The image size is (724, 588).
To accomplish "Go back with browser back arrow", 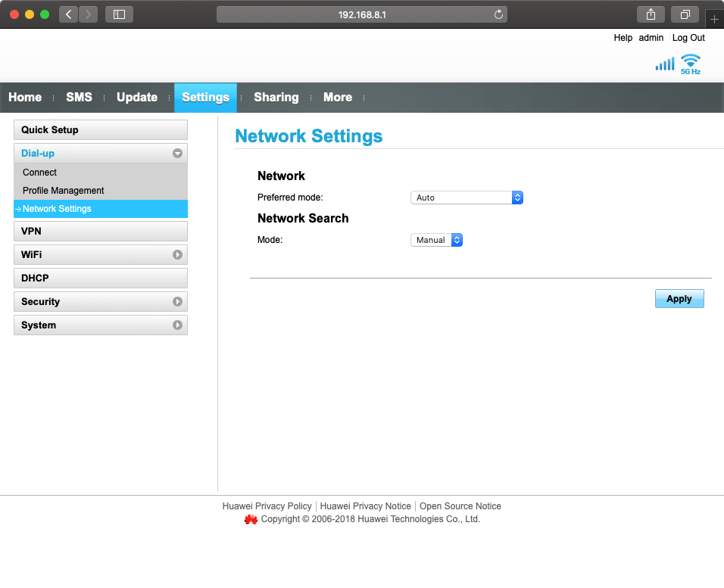I will pyautogui.click(x=68, y=14).
